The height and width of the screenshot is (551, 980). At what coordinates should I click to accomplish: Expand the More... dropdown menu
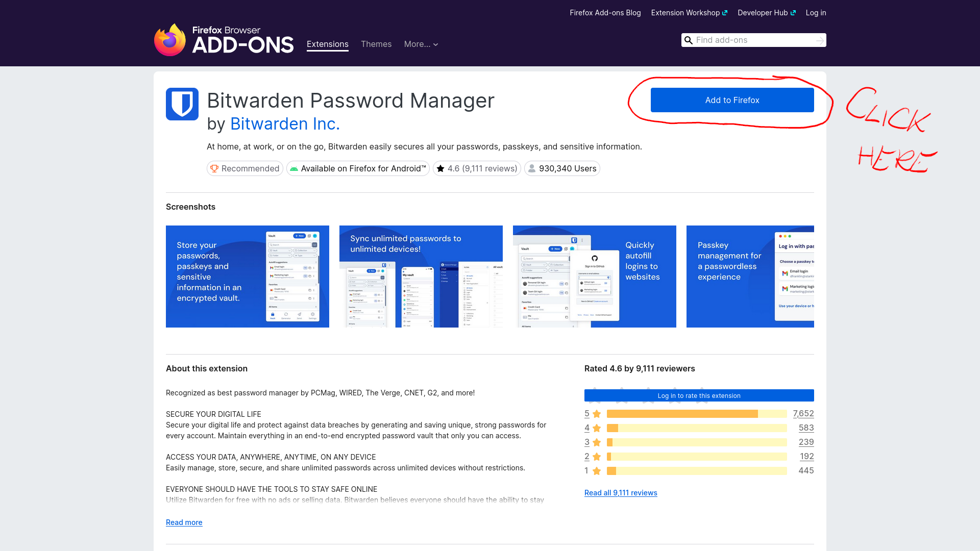[421, 44]
